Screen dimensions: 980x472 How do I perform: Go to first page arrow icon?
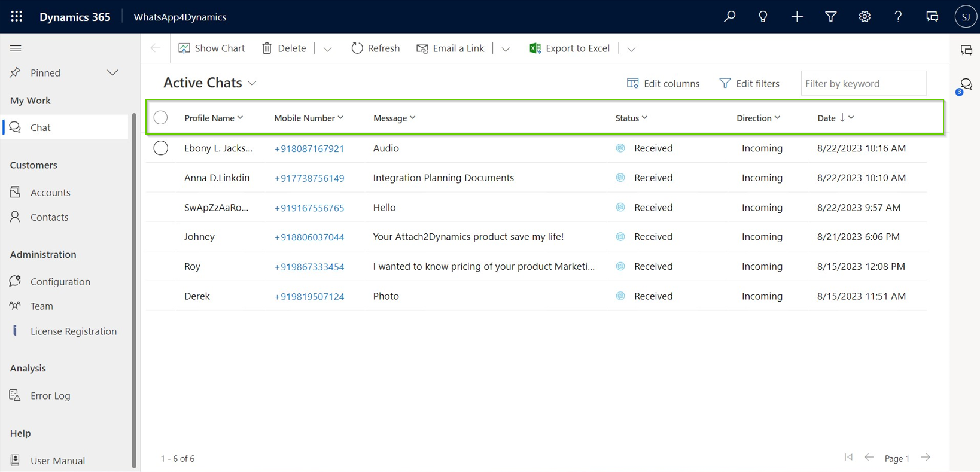848,457
